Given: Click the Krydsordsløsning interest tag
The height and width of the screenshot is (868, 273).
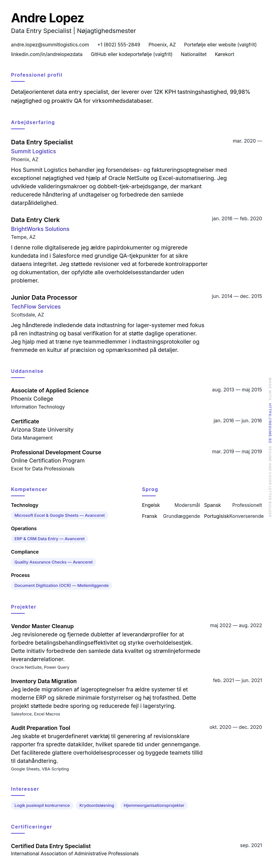Looking at the screenshot, I should [97, 805].
